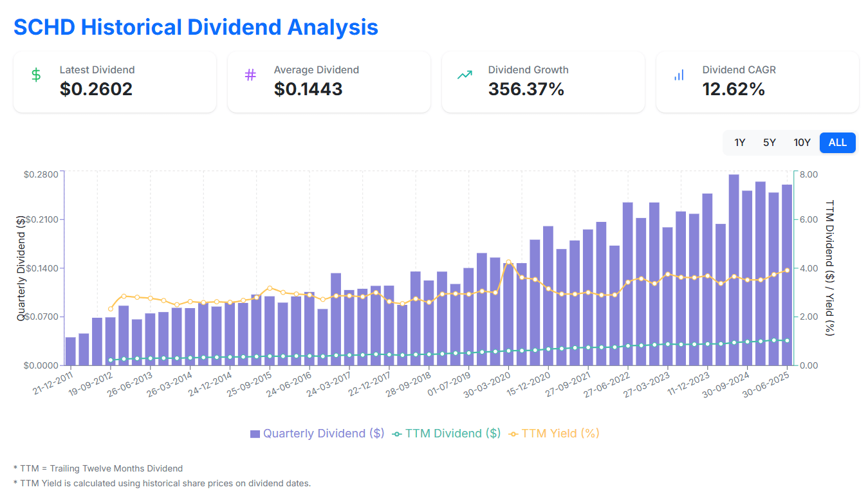This screenshot has height=494, width=868.
Task: Switch the chart to the 5Y range
Action: tap(770, 142)
